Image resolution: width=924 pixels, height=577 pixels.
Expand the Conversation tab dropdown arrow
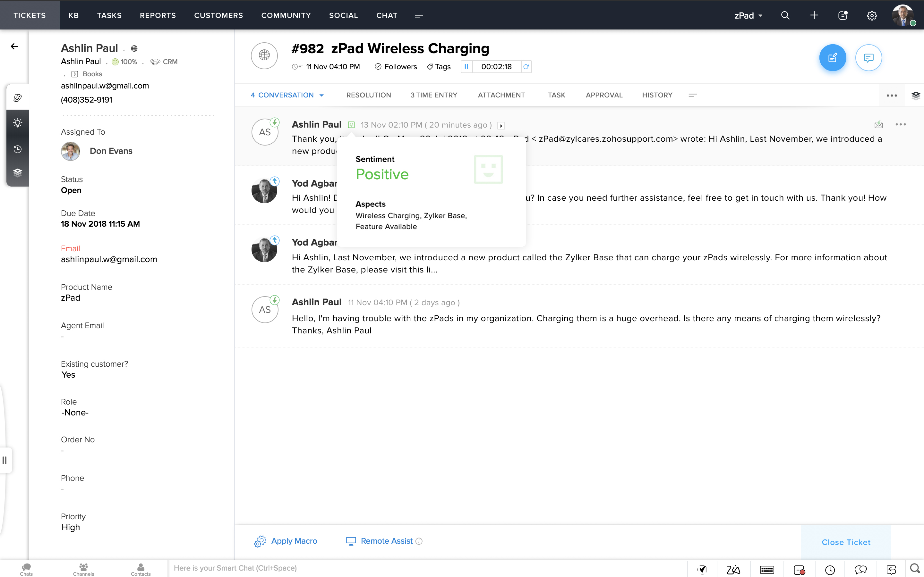coord(321,96)
